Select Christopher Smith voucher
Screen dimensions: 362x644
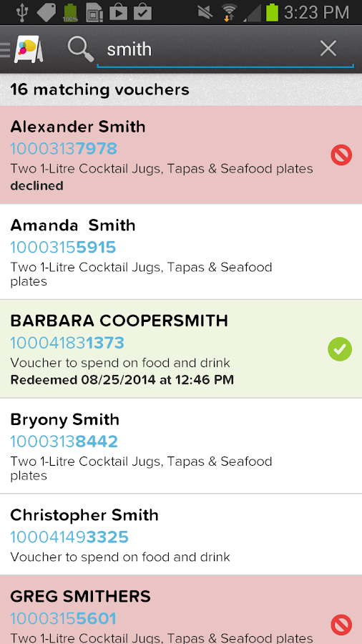(x=181, y=535)
